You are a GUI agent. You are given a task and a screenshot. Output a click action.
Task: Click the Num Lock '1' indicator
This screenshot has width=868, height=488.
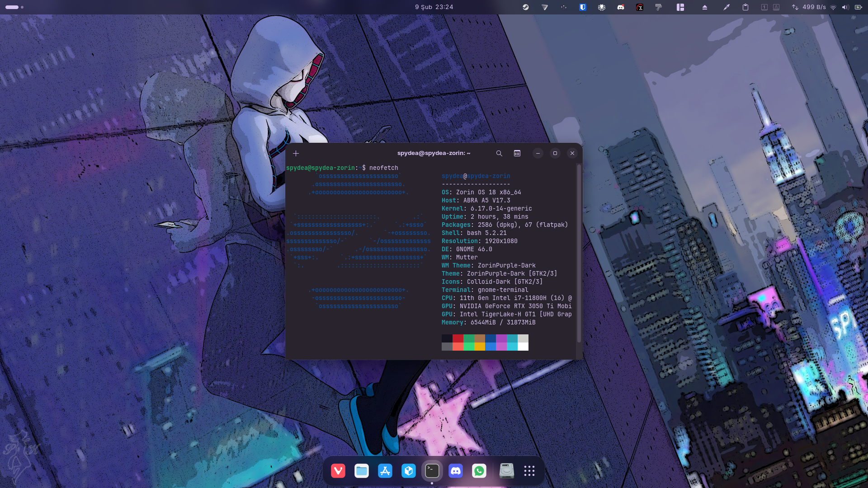coord(764,7)
